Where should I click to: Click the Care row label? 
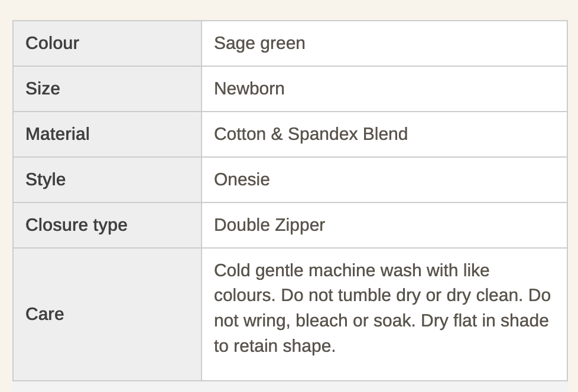(44, 314)
